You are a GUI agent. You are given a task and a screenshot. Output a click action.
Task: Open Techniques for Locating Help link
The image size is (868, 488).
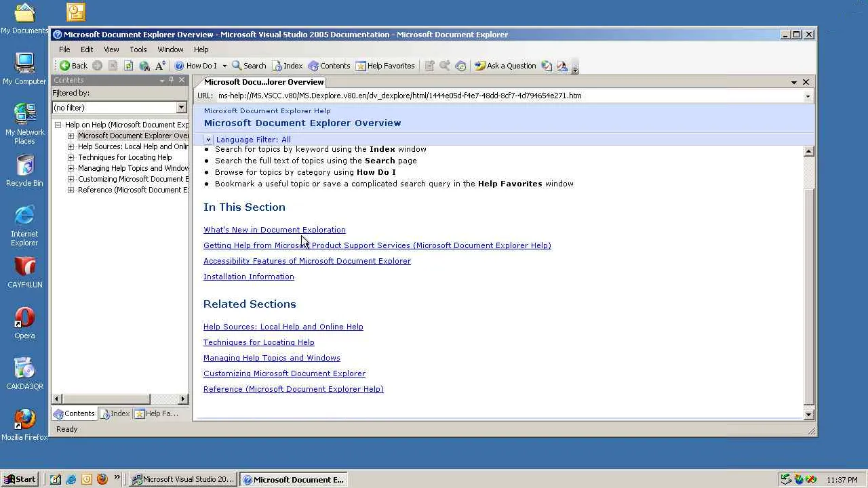pyautogui.click(x=259, y=342)
